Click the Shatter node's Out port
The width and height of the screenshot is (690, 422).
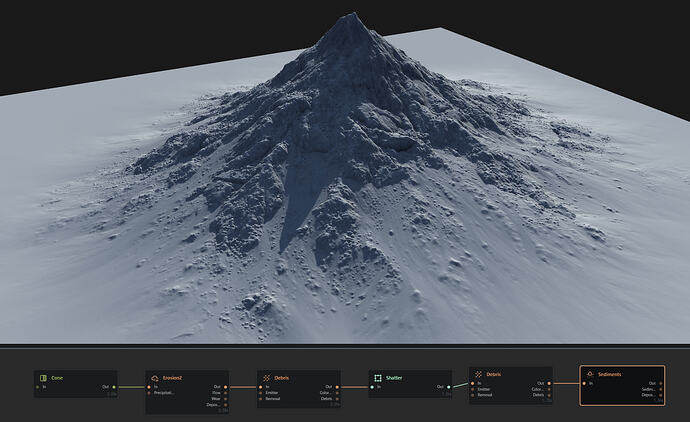(448, 387)
